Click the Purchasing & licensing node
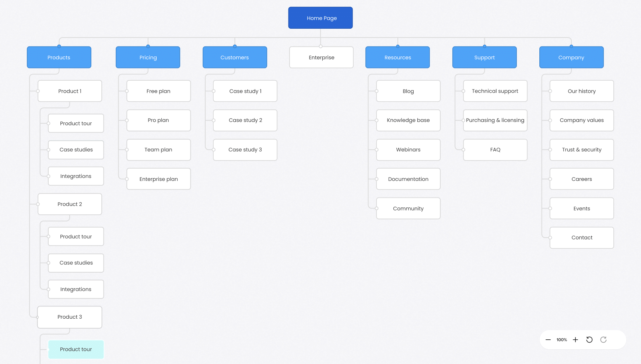This screenshot has height=364, width=641. (495, 120)
